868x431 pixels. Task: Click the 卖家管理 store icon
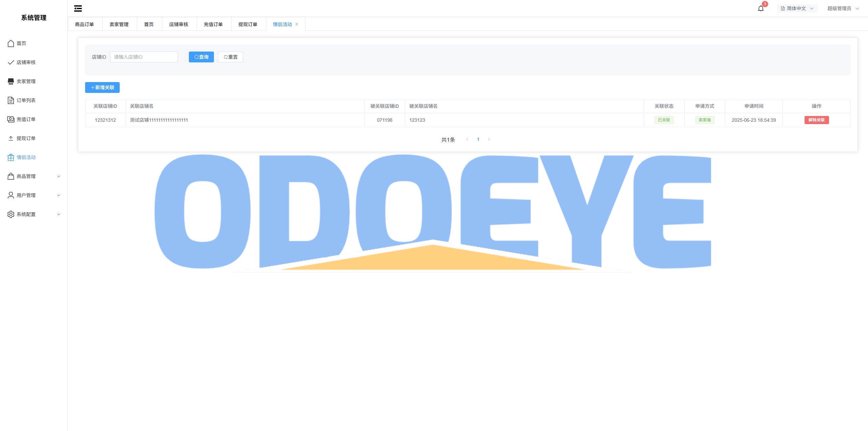[11, 81]
